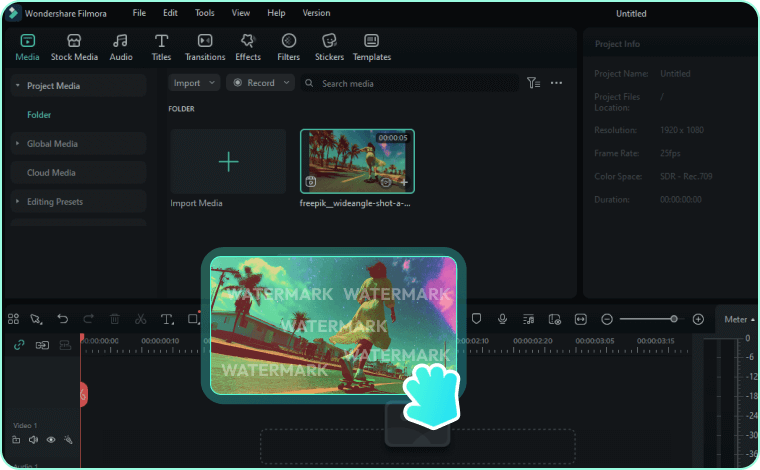Click the zoom-in plus on timeline
The width and height of the screenshot is (760, 470).
click(698, 319)
